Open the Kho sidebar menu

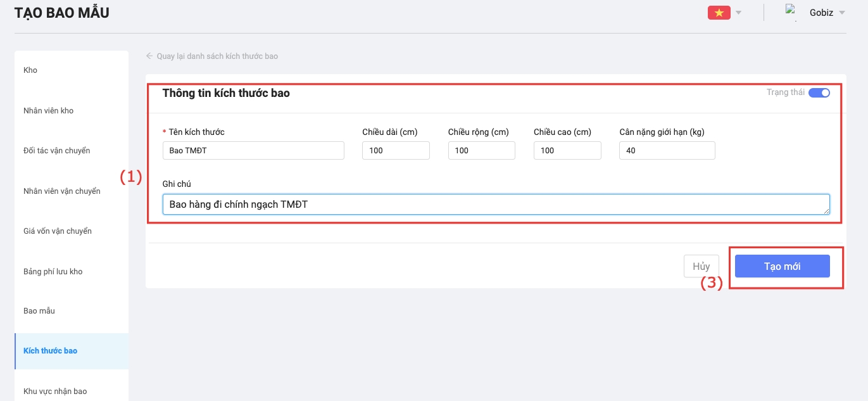pyautogui.click(x=30, y=70)
